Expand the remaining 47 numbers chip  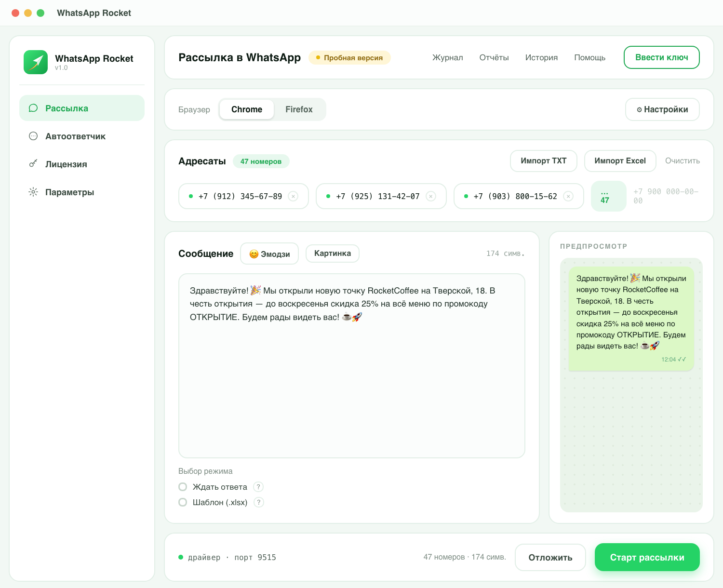[x=609, y=196]
